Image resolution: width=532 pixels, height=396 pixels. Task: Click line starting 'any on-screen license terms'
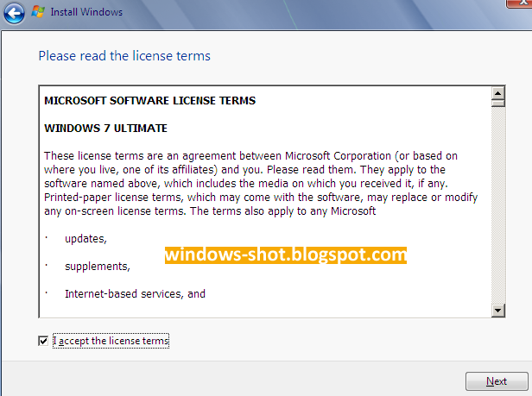click(x=210, y=211)
